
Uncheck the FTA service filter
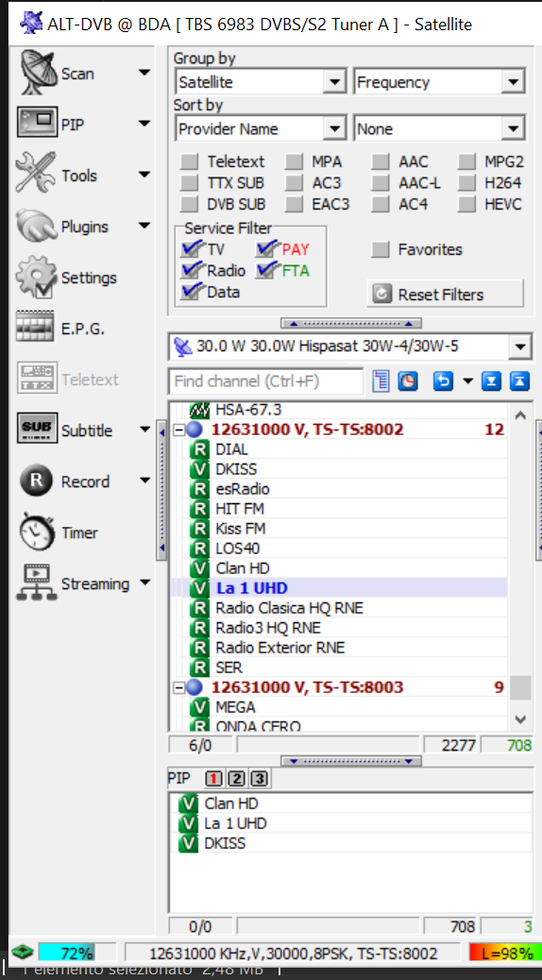[x=265, y=270]
